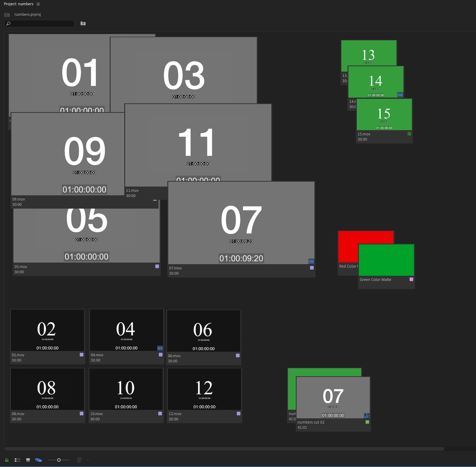Select the 10.mov thumbnail

[x=126, y=389]
